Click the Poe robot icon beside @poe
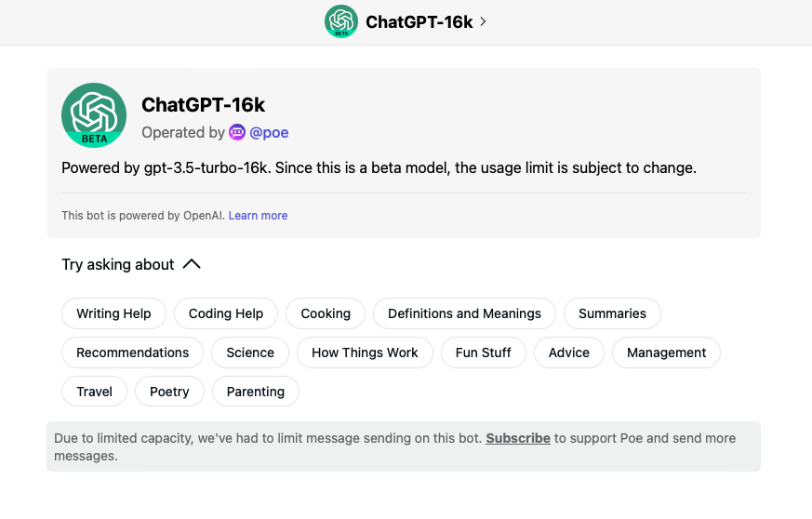 (237, 132)
